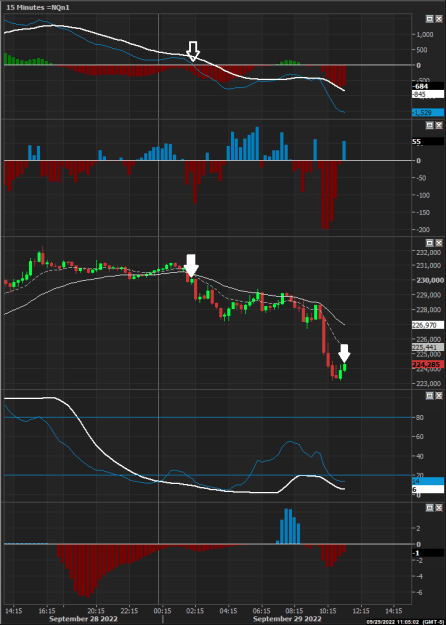446x625 pixels.
Task: Click the white 226,970 moving average label
Action: [428, 325]
